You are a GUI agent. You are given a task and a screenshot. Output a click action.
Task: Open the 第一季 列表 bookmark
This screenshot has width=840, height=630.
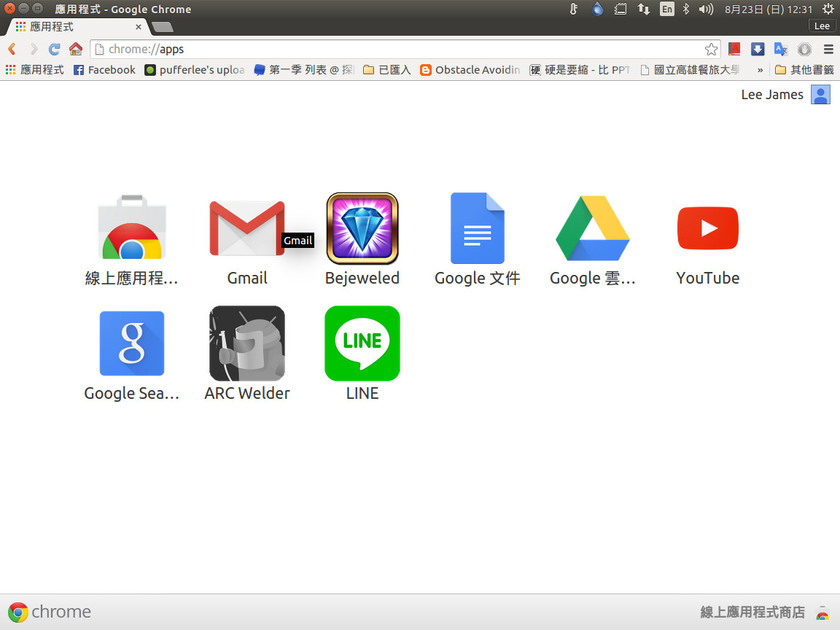304,70
